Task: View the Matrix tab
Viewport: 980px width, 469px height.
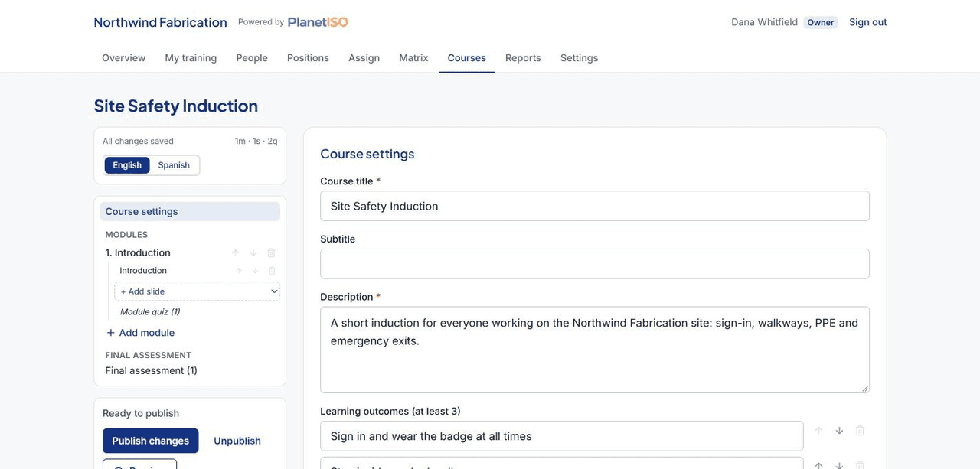Action: (413, 58)
